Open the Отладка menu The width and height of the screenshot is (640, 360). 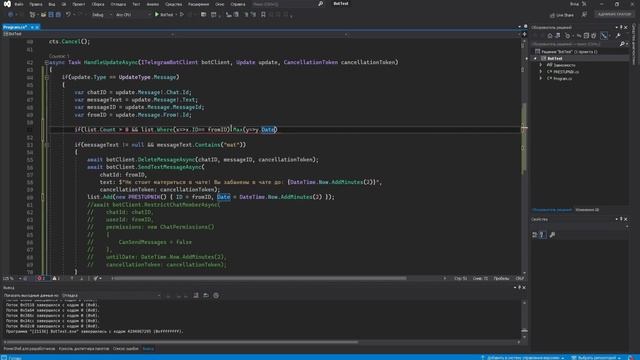(118, 4)
